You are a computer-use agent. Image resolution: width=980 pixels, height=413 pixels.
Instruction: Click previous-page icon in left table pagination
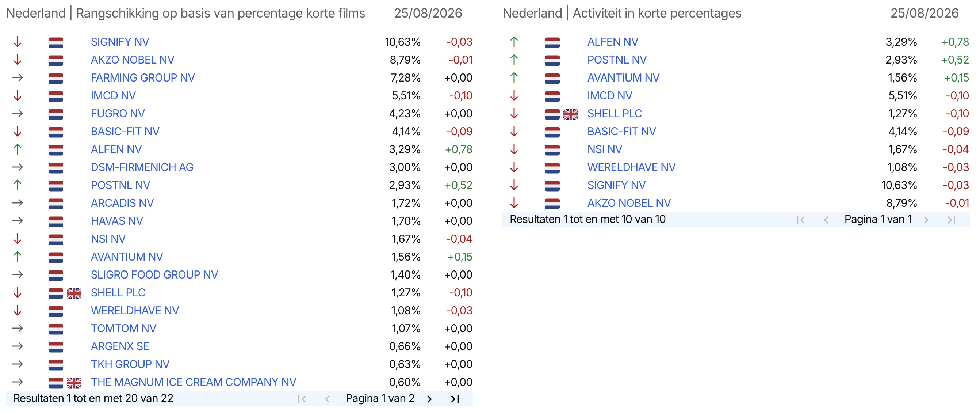pos(327,399)
